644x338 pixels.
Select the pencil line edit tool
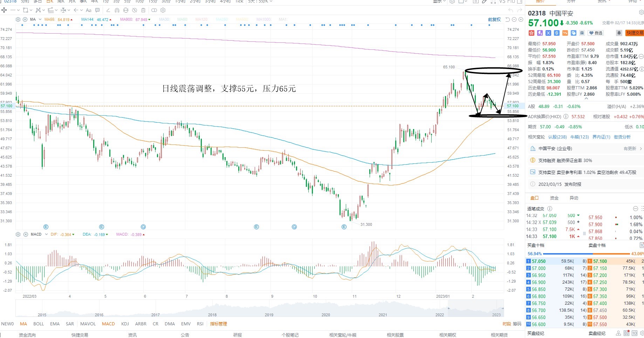tap(108, 10)
